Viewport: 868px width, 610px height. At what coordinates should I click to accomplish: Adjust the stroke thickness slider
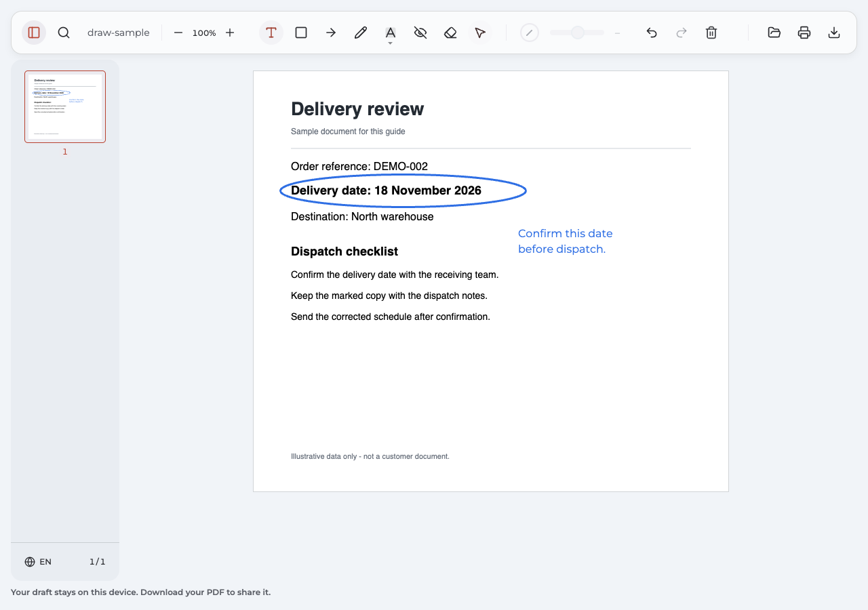click(577, 33)
